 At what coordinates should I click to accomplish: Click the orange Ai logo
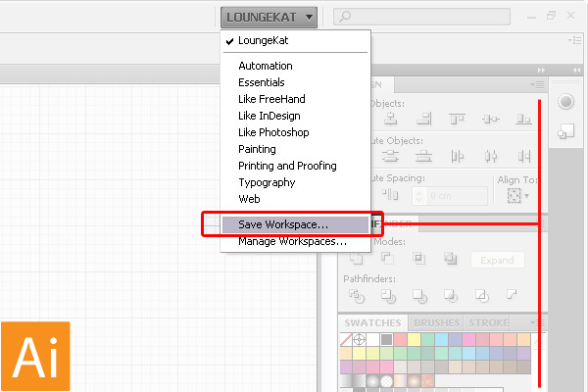(x=35, y=356)
